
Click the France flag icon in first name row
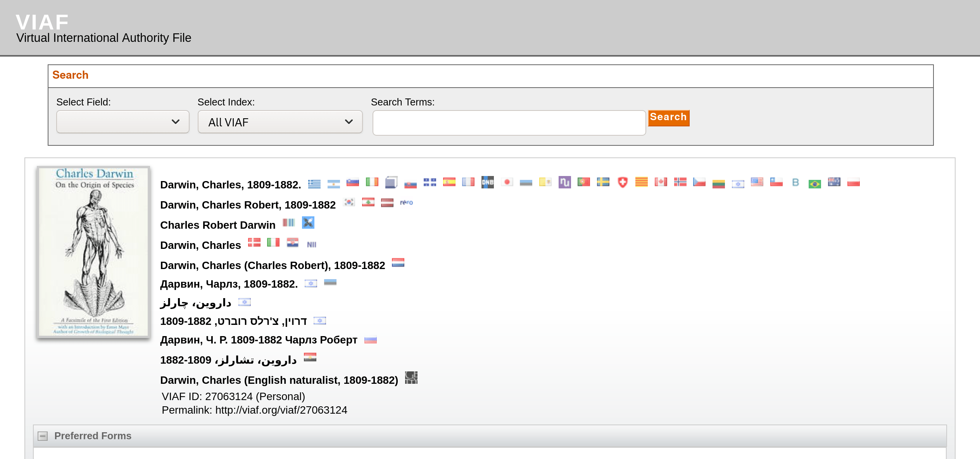pyautogui.click(x=468, y=182)
